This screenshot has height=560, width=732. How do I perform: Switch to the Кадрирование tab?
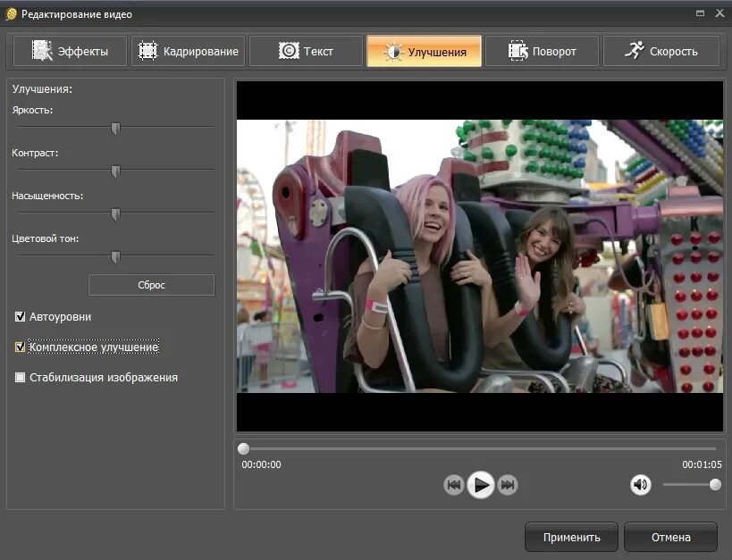[x=188, y=51]
